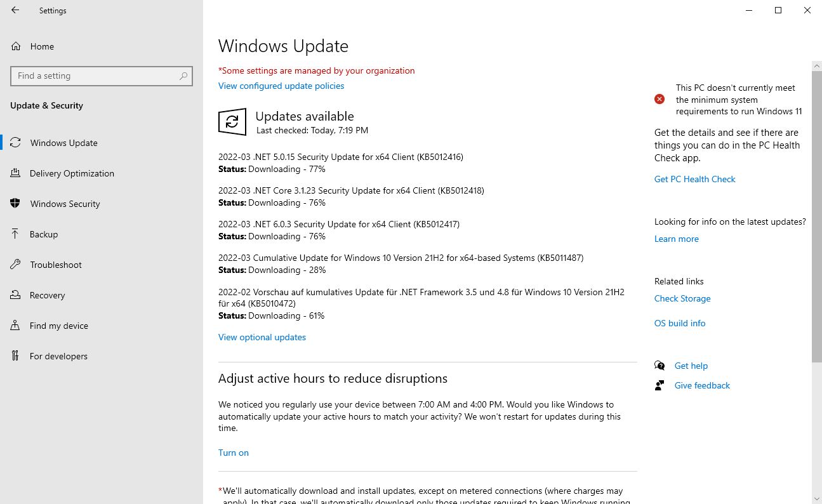Click Adjust active hours heading

point(333,378)
